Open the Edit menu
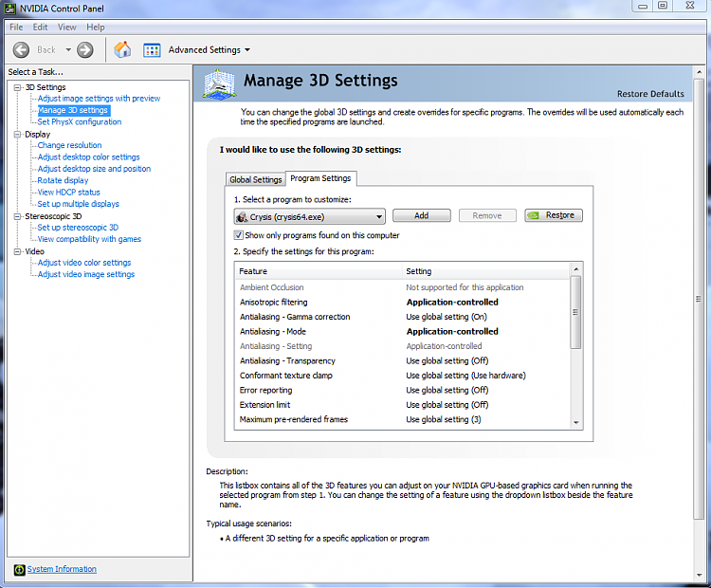711x588 pixels. click(40, 28)
